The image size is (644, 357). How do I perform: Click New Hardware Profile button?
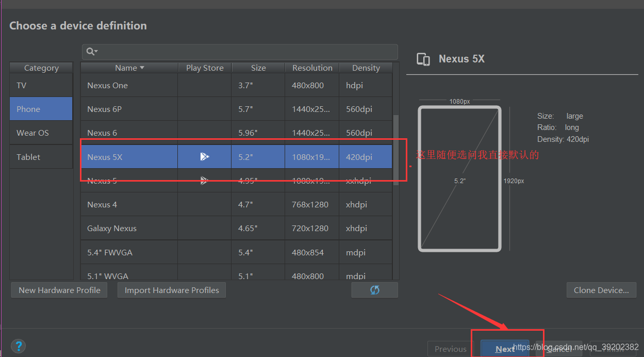[x=59, y=290]
